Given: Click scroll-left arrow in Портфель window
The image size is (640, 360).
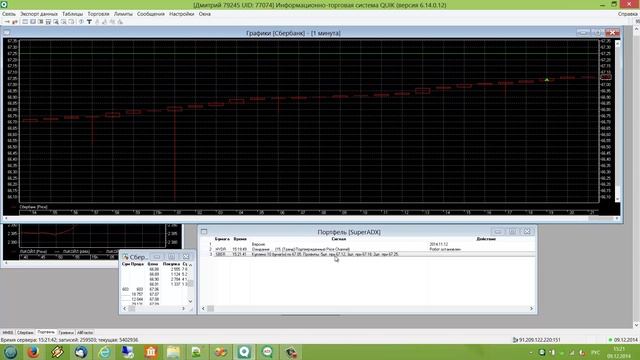Looking at the screenshot, I should point(203,309).
